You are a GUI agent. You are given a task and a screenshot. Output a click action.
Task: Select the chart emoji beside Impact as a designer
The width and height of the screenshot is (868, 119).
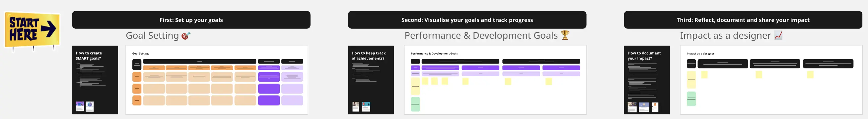[x=778, y=35]
